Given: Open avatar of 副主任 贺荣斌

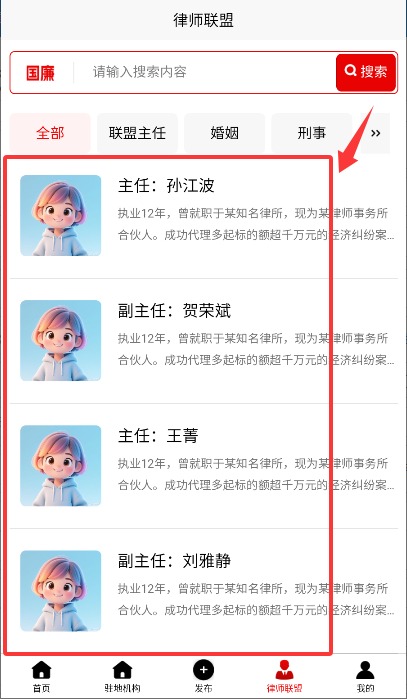Looking at the screenshot, I should [61, 341].
